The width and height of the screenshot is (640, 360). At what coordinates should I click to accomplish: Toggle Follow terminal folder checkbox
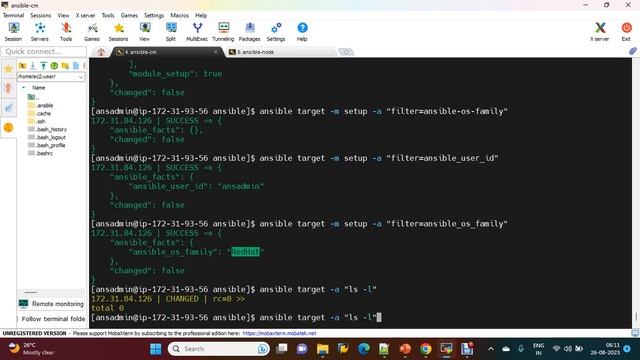pyautogui.click(x=18, y=319)
